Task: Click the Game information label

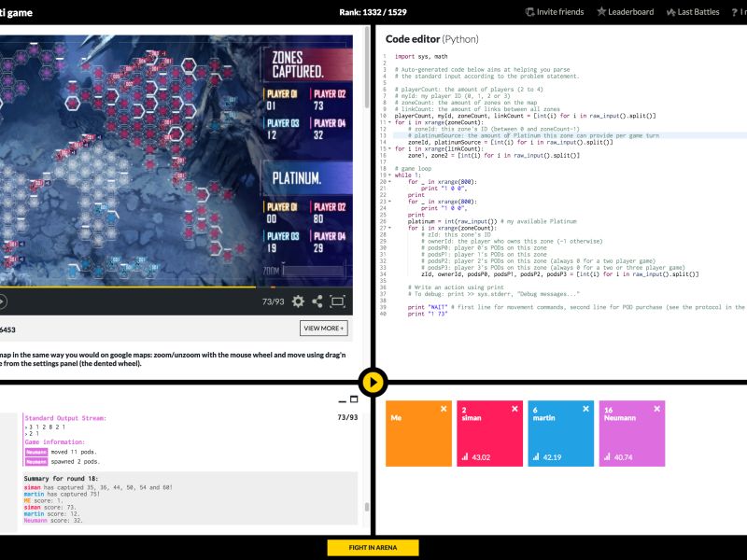Action: tap(55, 441)
